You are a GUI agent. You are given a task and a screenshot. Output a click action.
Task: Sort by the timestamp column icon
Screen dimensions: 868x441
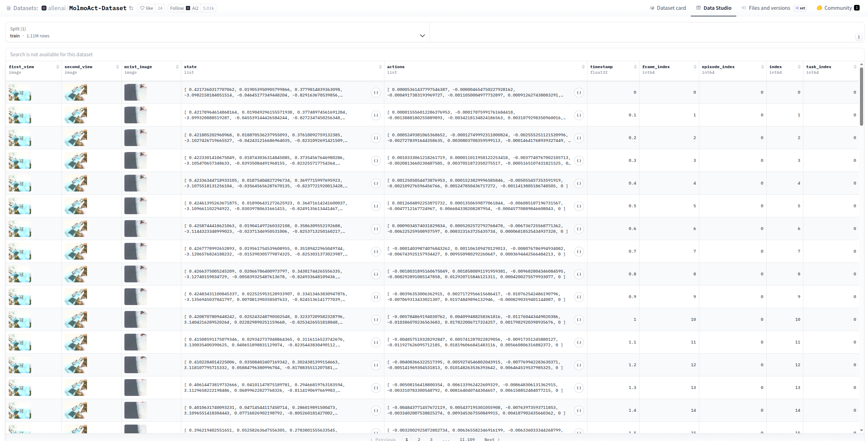click(635, 67)
